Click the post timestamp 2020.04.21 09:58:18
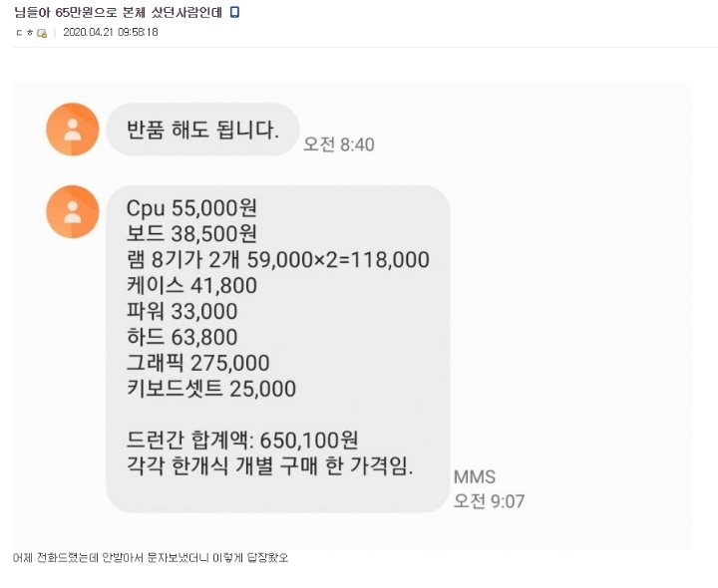Image resolution: width=718 pixels, height=588 pixels. 110,33
